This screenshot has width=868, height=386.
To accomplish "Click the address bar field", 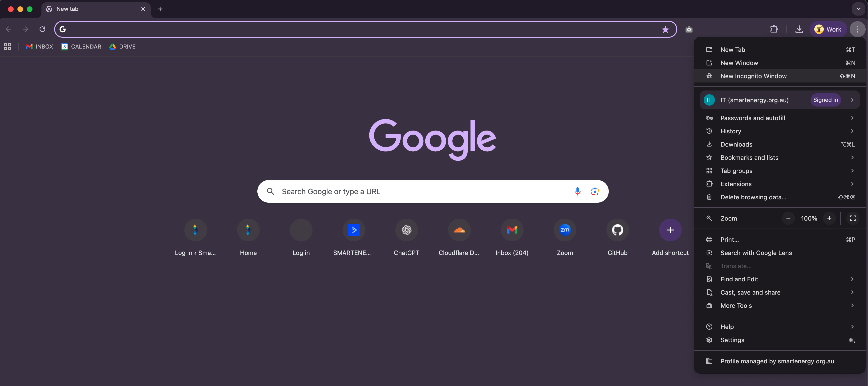I will (x=366, y=29).
